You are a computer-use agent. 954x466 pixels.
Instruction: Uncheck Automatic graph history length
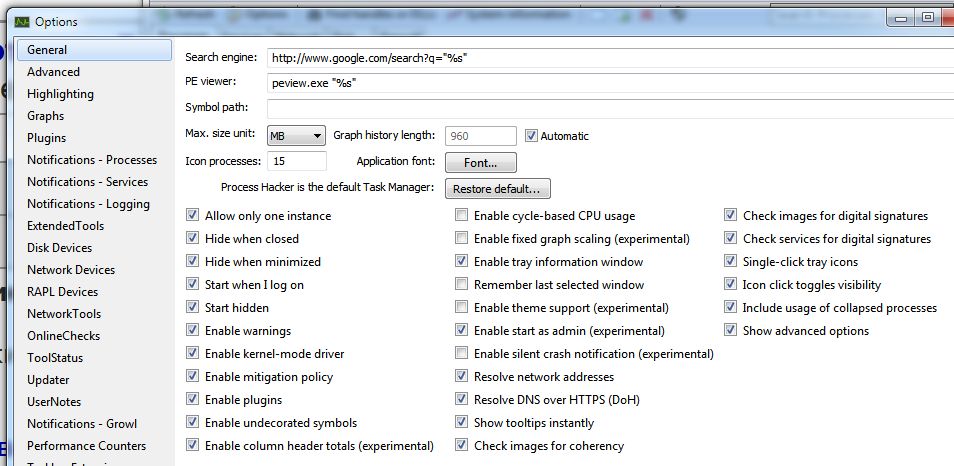tap(531, 136)
